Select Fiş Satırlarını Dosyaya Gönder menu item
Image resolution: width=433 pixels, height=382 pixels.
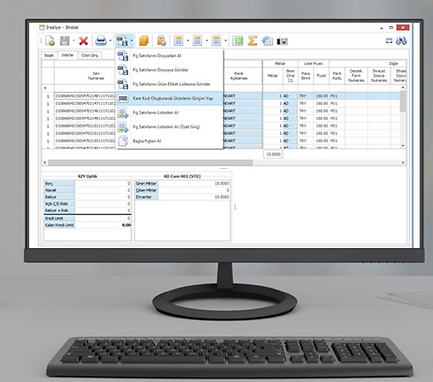tap(169, 70)
